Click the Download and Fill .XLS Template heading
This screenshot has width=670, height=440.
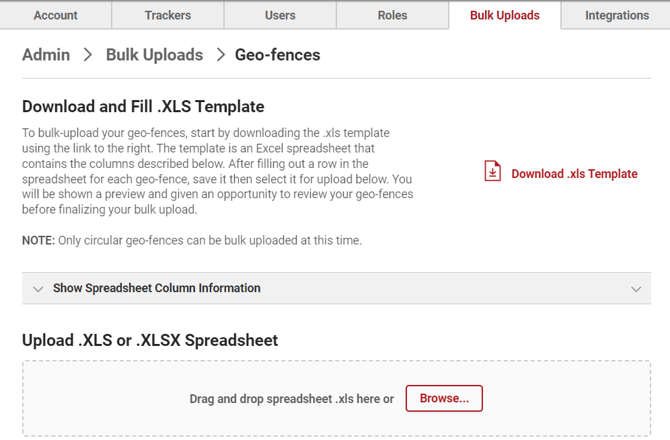(x=143, y=107)
